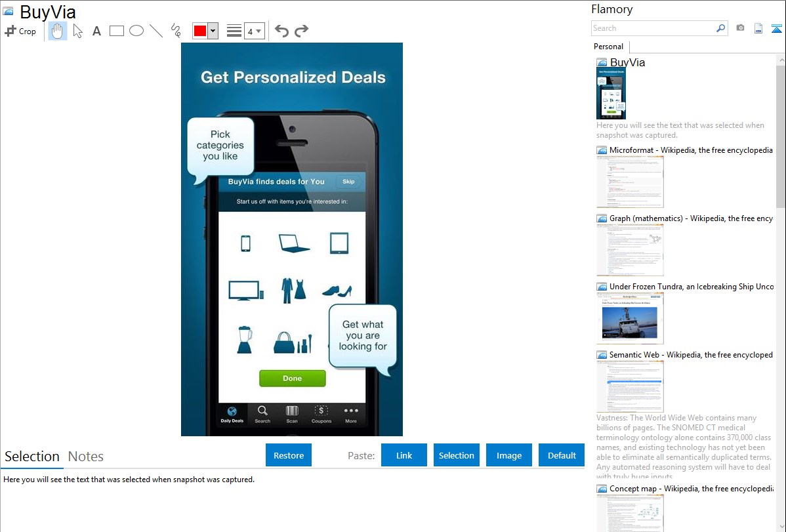Click the BuyVia title in sidebar list

coord(628,62)
